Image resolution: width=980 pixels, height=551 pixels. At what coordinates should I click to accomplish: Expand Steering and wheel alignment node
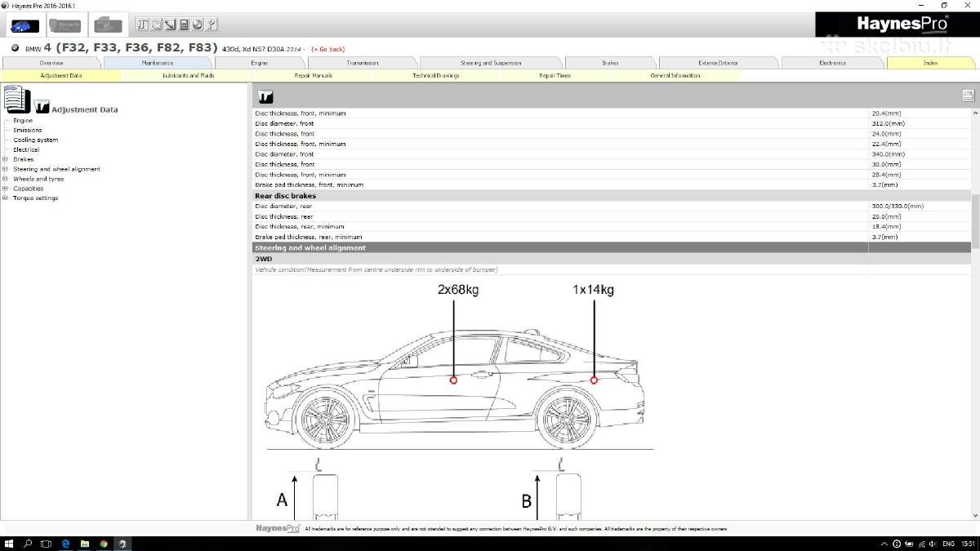5,169
